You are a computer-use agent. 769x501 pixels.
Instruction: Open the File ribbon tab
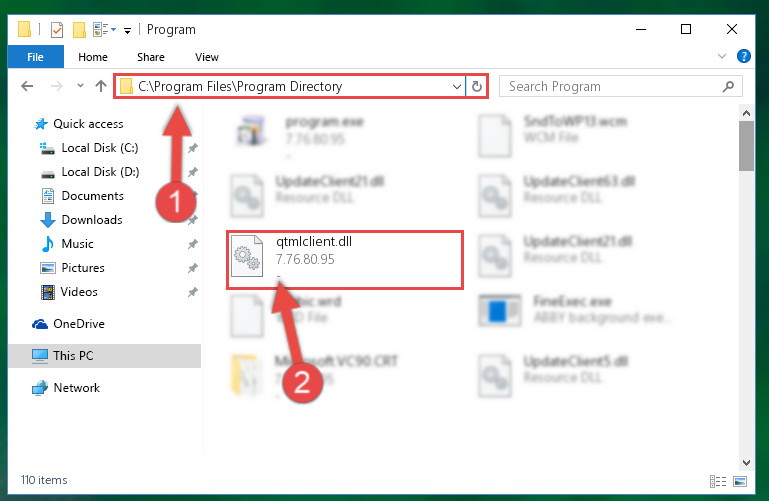[x=35, y=57]
